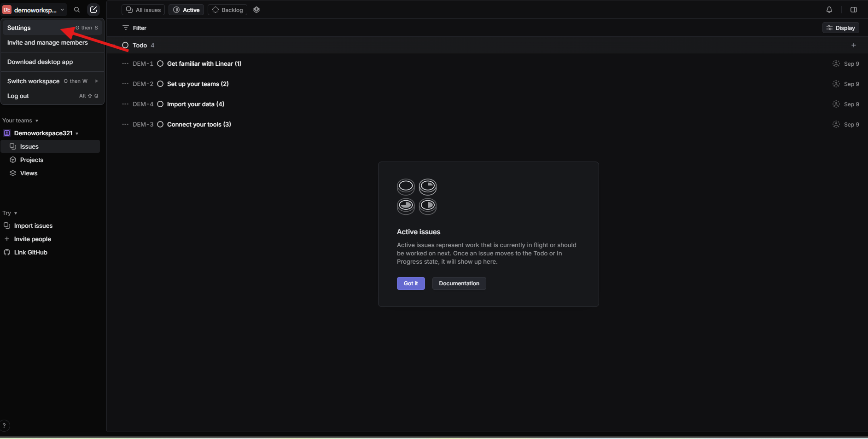The width and height of the screenshot is (868, 439).
Task: Toggle the status circle of DEM-1
Action: tap(160, 64)
